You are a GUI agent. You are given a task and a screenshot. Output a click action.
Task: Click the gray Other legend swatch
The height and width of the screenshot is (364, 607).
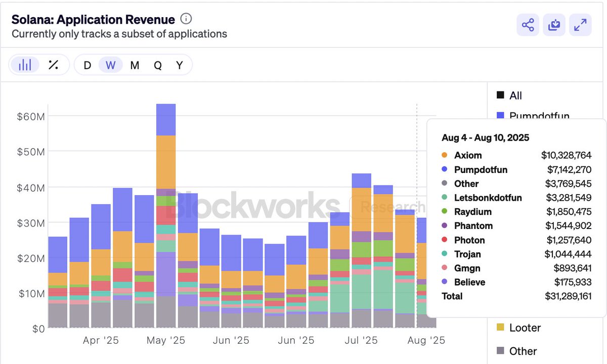500,351
